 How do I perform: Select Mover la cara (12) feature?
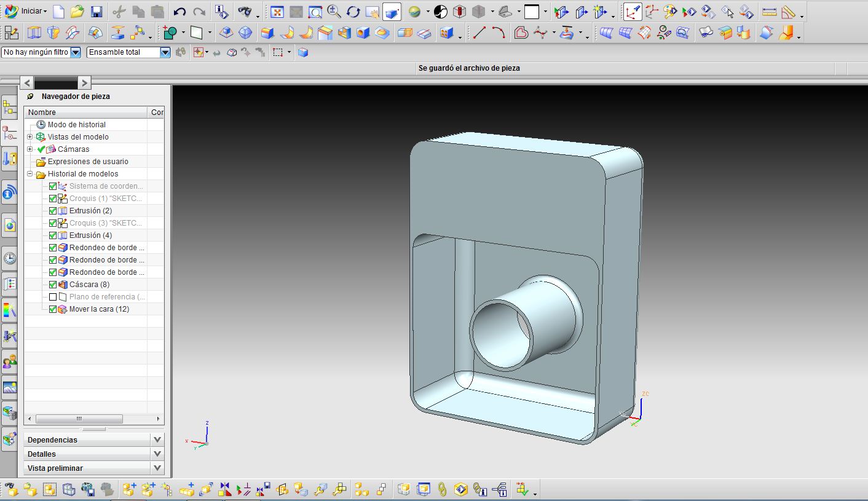pyautogui.click(x=99, y=309)
